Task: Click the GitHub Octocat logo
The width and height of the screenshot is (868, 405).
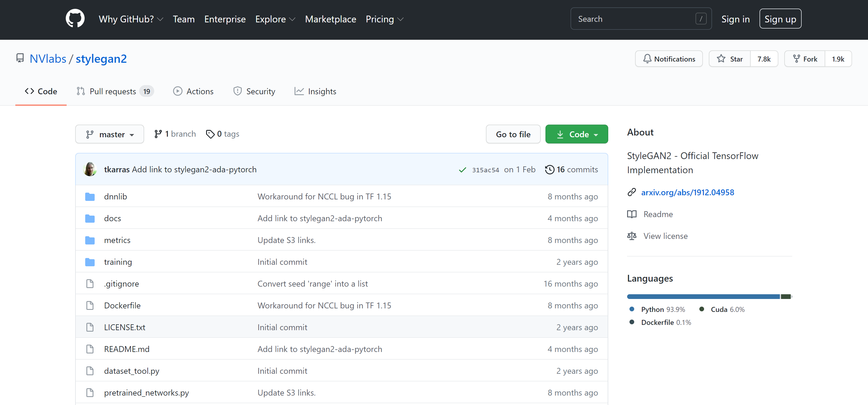Action: [x=75, y=19]
